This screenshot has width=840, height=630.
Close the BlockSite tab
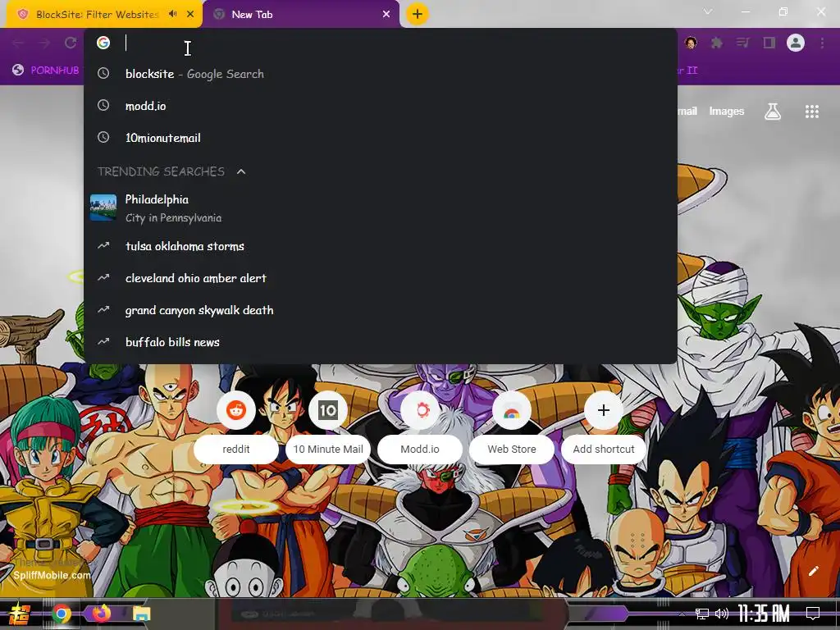click(190, 15)
